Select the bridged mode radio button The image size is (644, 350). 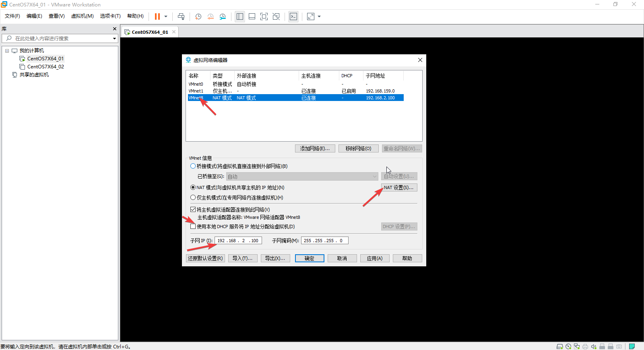coord(193,166)
